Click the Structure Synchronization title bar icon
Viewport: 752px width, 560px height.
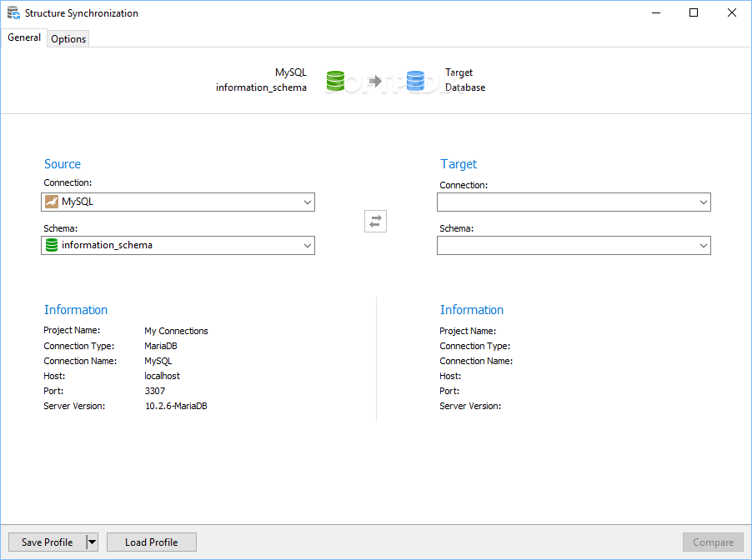pos(13,13)
